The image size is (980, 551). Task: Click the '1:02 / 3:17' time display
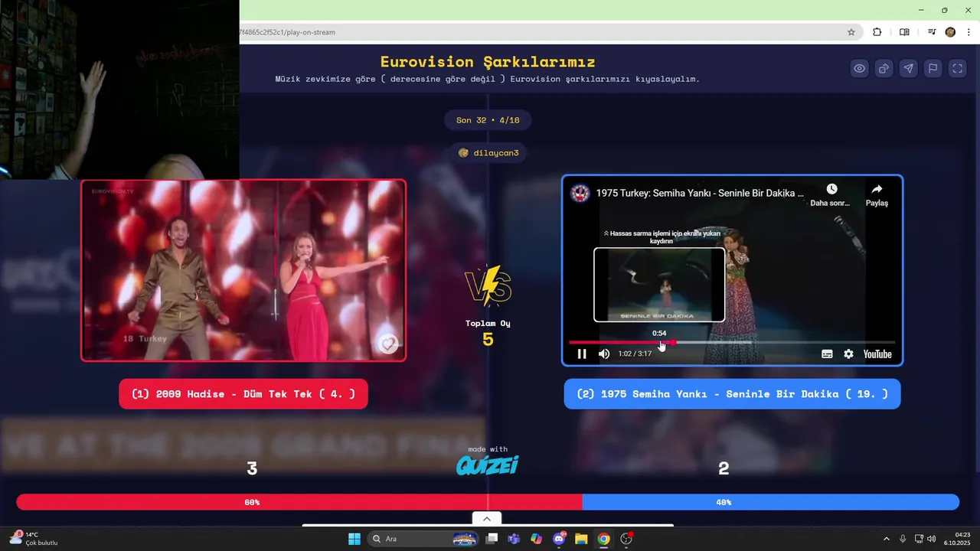[x=635, y=354]
